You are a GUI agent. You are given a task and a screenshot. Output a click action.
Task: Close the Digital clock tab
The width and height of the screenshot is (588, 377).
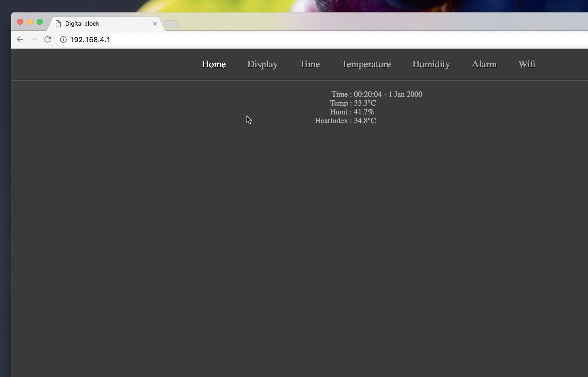point(155,24)
